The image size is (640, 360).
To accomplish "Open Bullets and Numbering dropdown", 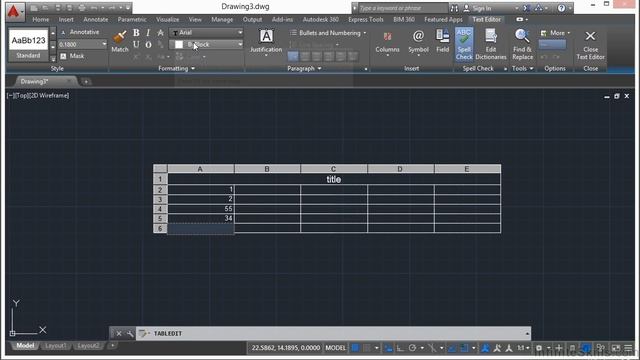I will tap(328, 33).
